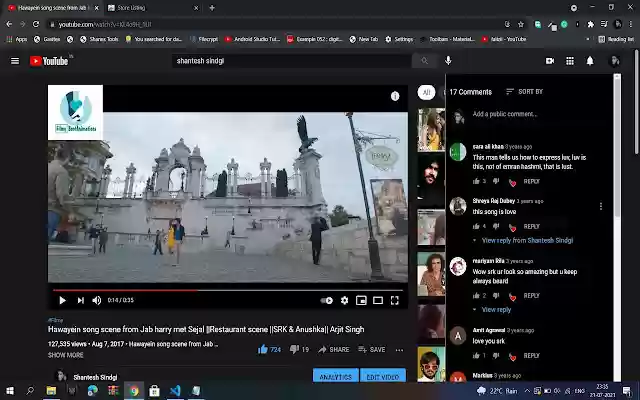Screen dimensions: 640x400
Task: Heart sara ali khan's comment
Action: pyautogui.click(x=512, y=182)
